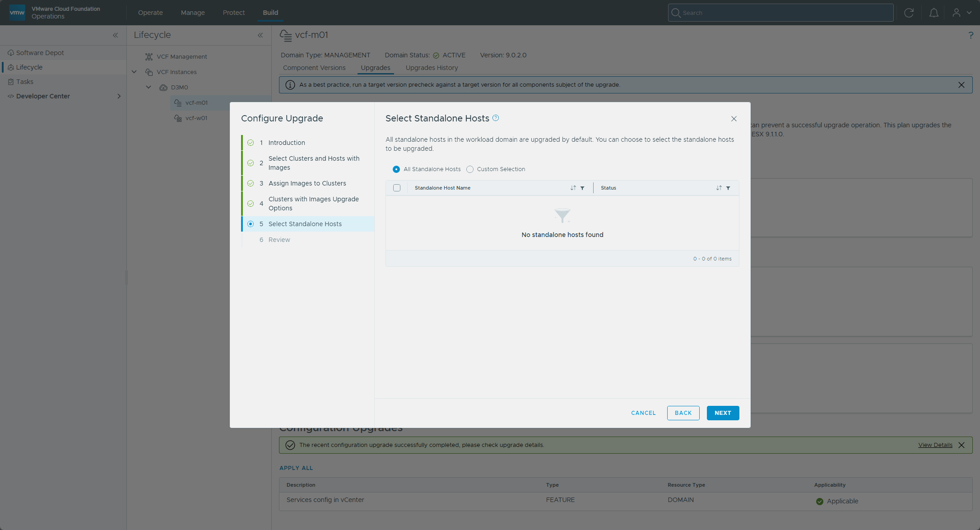Click CANCEL in the wizard

[x=643, y=413]
